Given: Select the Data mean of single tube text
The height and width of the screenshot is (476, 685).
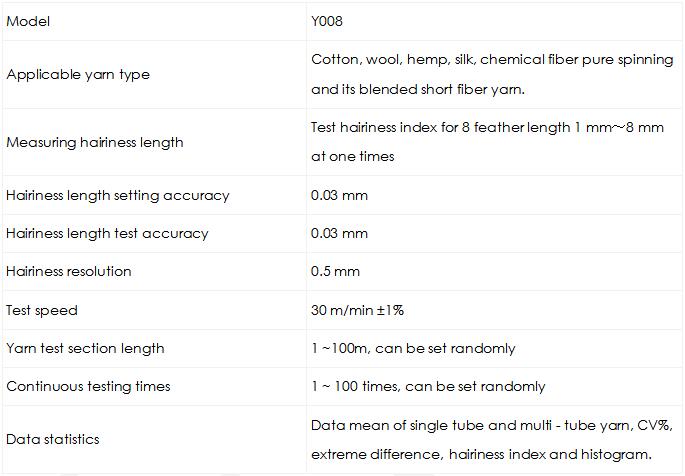Looking at the screenshot, I should [492, 440].
